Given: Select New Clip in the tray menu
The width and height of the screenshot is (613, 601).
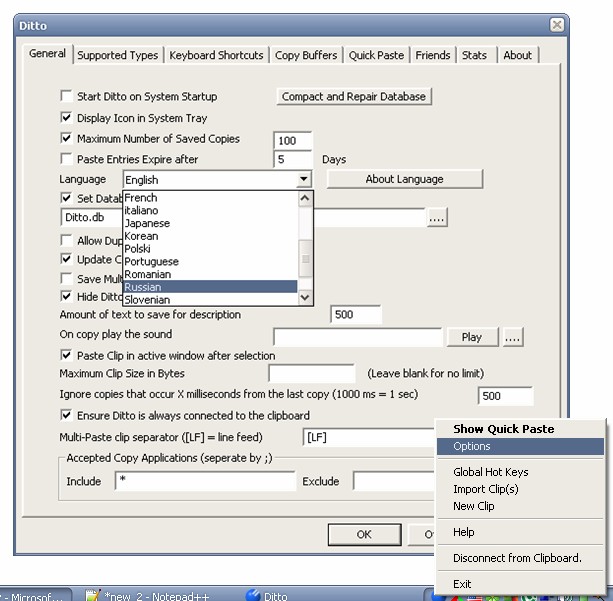Looking at the screenshot, I should point(520,506).
